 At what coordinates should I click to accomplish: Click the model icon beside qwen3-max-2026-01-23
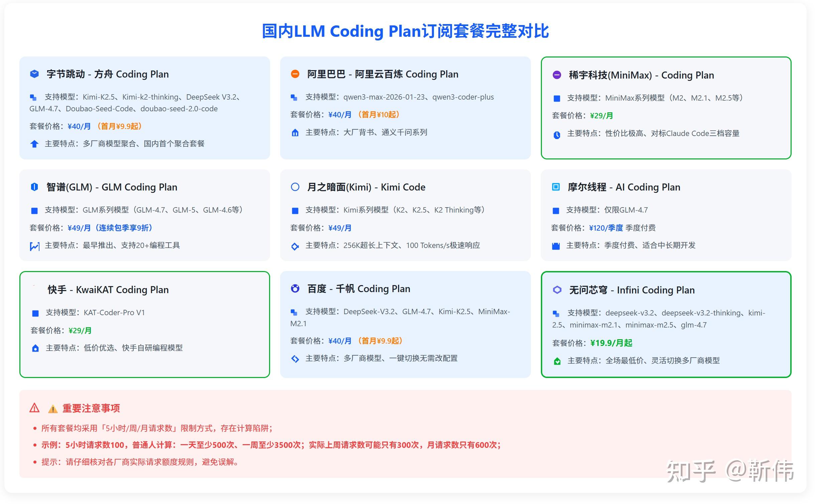pos(294,97)
